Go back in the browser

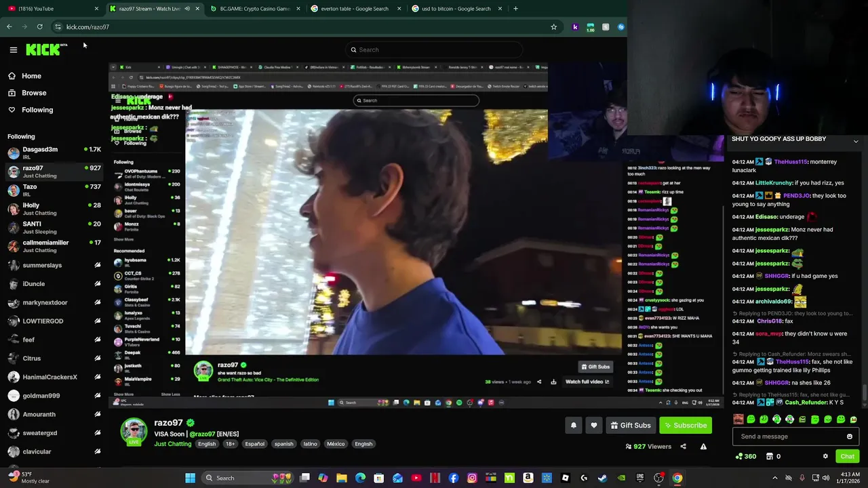pos(9,27)
